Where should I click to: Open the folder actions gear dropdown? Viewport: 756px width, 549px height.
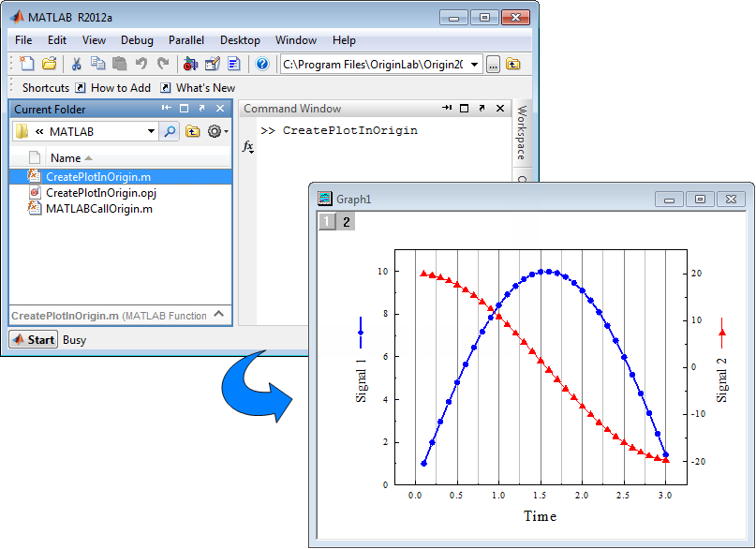[x=217, y=132]
